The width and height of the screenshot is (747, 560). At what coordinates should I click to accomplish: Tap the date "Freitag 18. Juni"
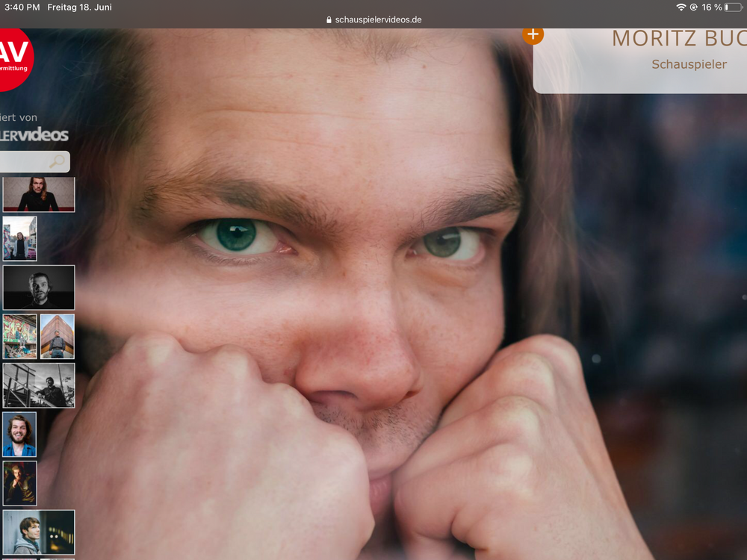click(80, 7)
